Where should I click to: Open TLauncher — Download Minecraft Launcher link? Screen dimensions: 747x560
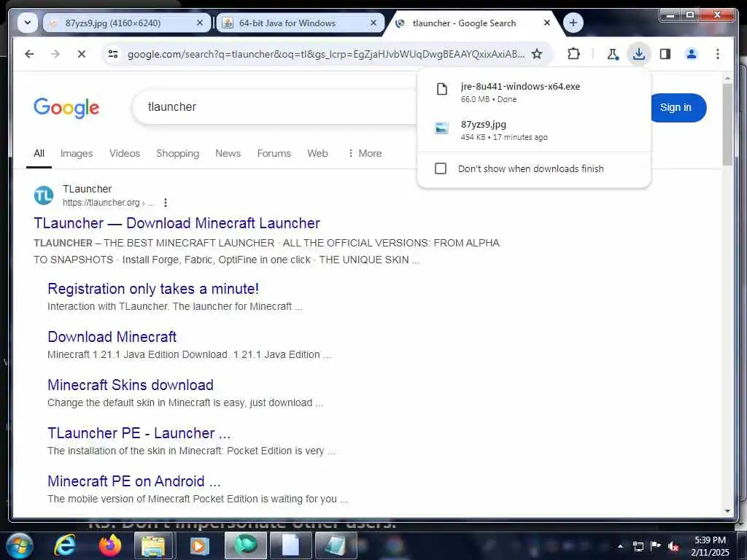tap(177, 223)
